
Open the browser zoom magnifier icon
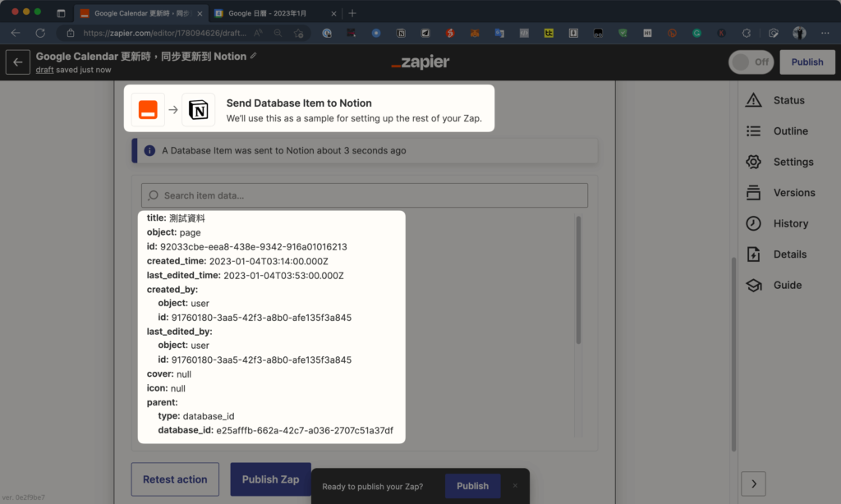[278, 33]
